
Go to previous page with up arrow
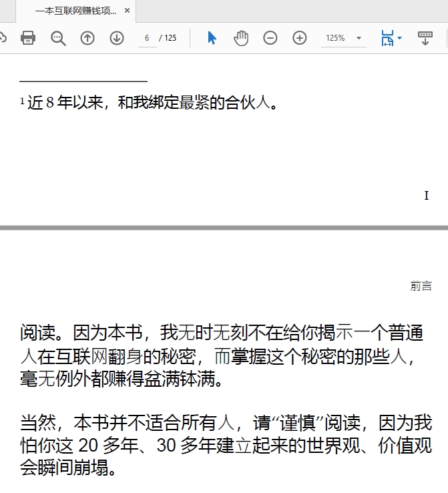click(87, 38)
